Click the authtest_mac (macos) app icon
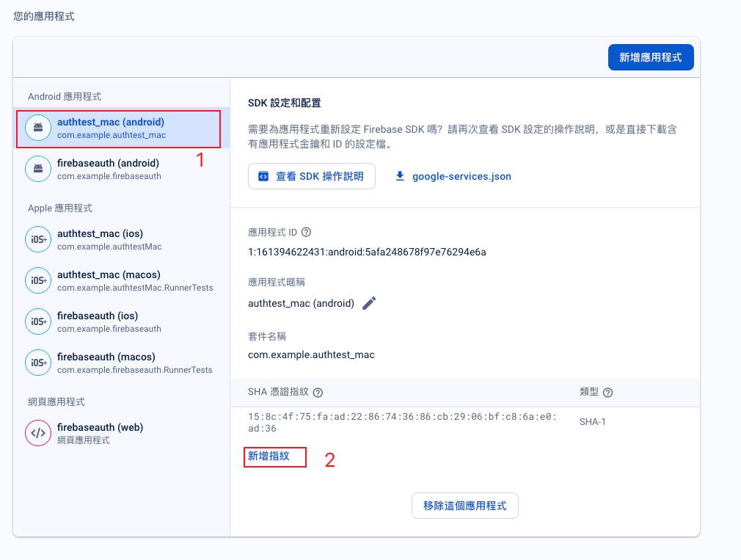 (x=37, y=280)
